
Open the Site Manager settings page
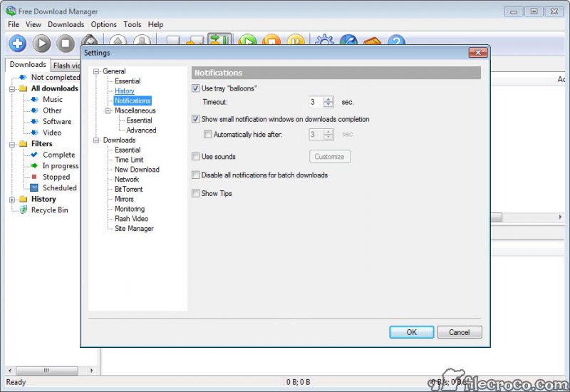(x=134, y=228)
